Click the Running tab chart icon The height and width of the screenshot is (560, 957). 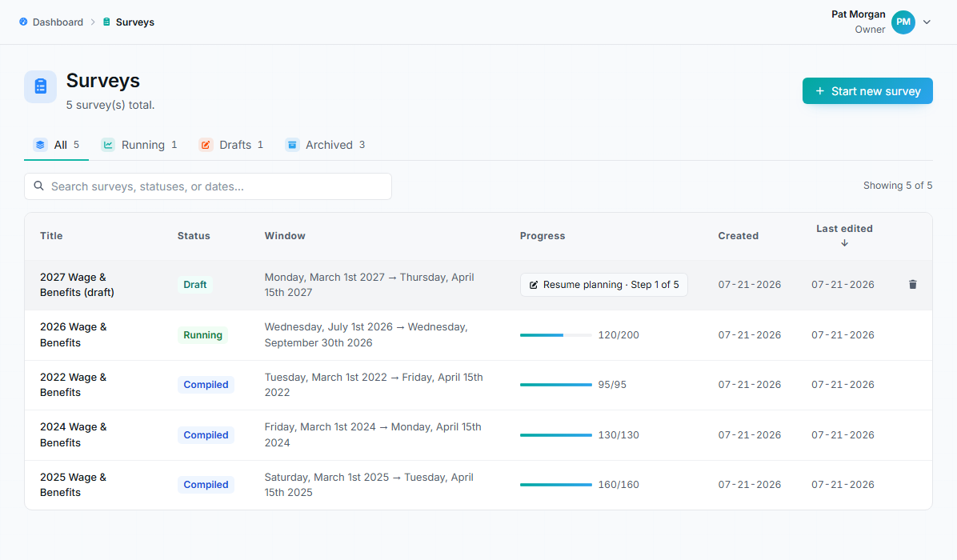[108, 145]
